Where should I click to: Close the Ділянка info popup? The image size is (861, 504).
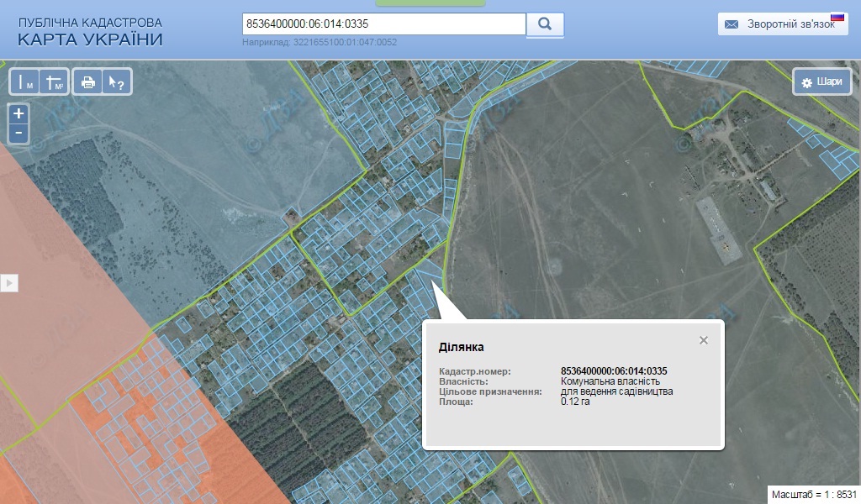click(704, 340)
